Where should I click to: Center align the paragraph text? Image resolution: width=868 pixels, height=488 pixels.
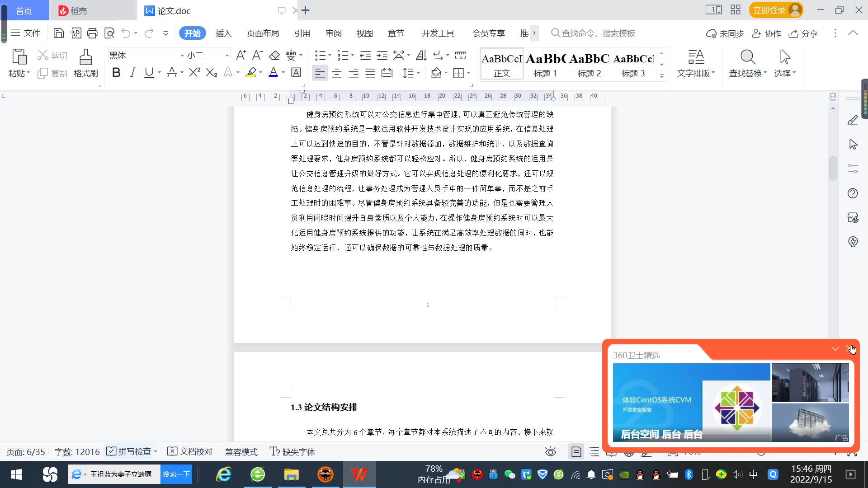click(x=337, y=73)
